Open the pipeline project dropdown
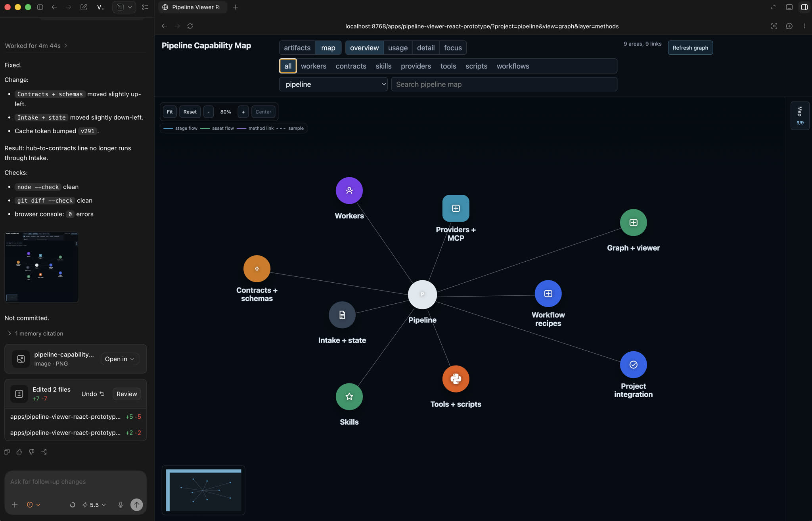 (x=333, y=84)
